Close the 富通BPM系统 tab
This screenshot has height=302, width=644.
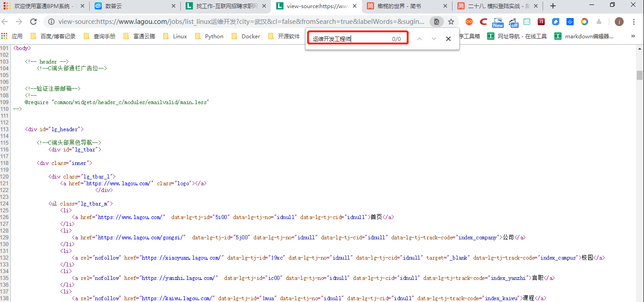82,6
